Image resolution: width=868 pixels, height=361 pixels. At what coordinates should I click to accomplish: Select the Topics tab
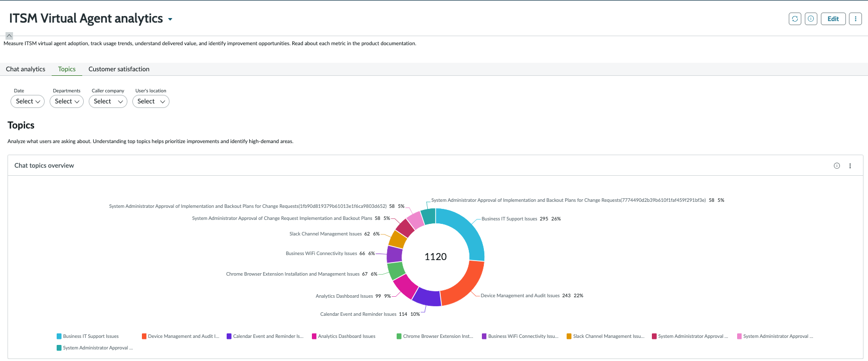pos(67,69)
